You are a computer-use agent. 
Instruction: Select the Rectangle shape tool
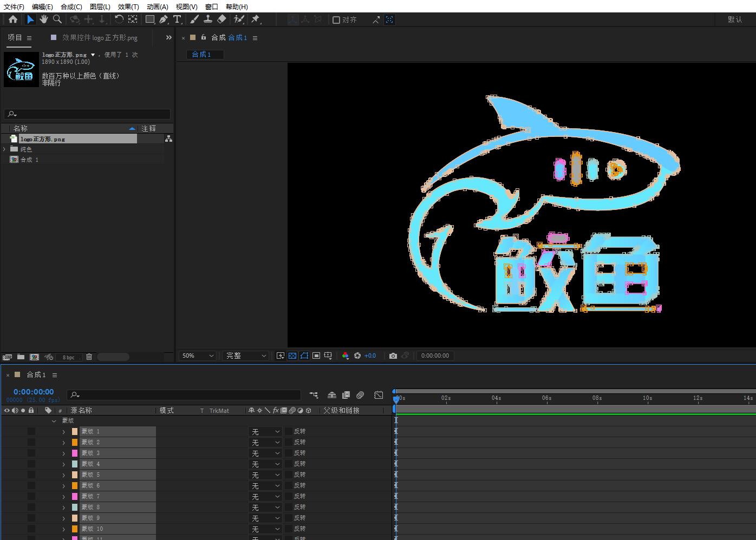tap(150, 19)
